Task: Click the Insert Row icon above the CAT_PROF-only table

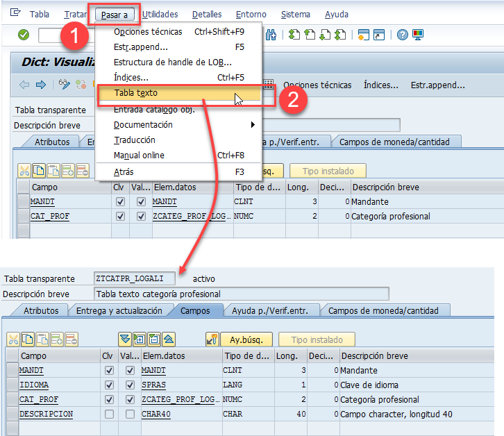Action: click(68, 171)
